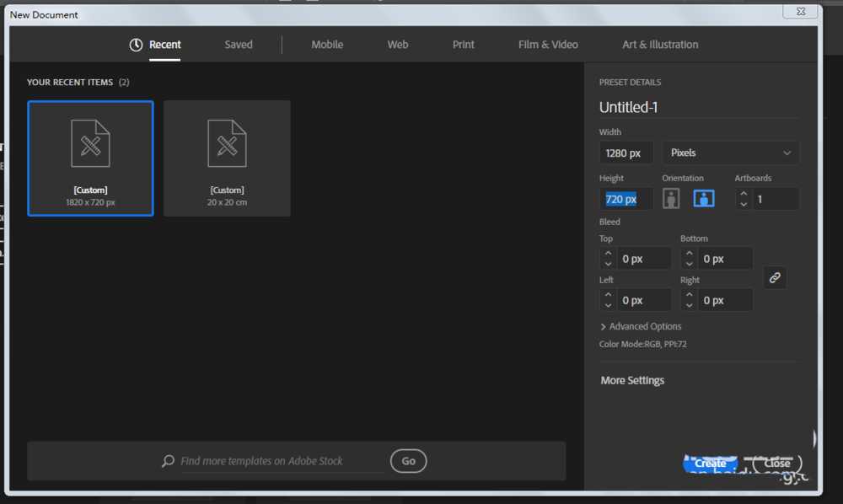
Task: Toggle the bleed link chain icon
Action: click(x=775, y=278)
